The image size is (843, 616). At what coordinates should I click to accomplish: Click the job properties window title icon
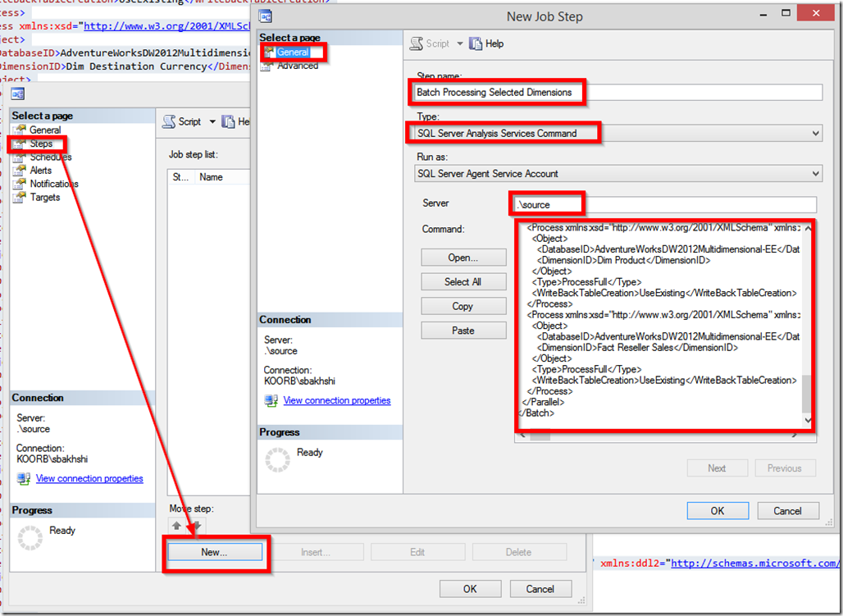pyautogui.click(x=18, y=94)
